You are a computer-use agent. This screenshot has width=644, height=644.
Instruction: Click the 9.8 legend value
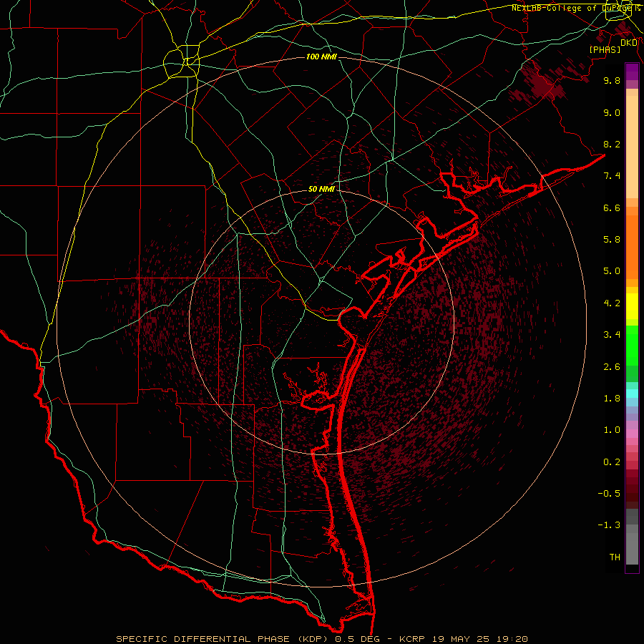[612, 80]
